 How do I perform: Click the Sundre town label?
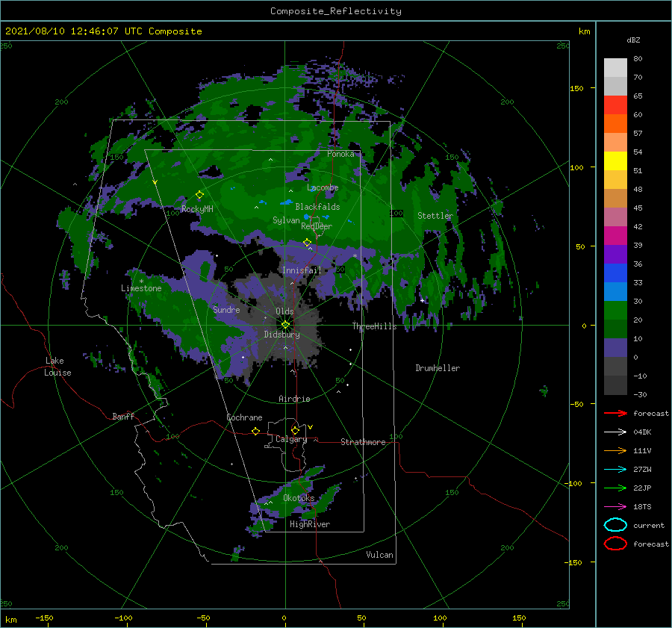(226, 309)
